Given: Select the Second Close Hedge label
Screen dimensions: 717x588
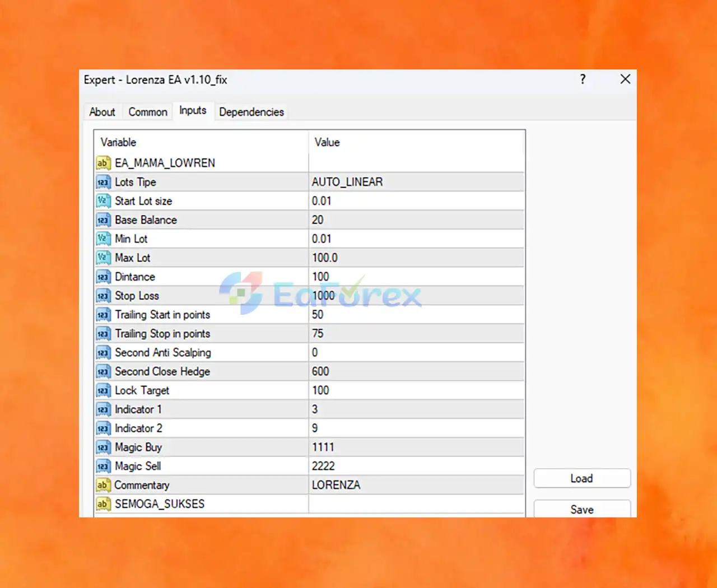Looking at the screenshot, I should coord(162,371).
